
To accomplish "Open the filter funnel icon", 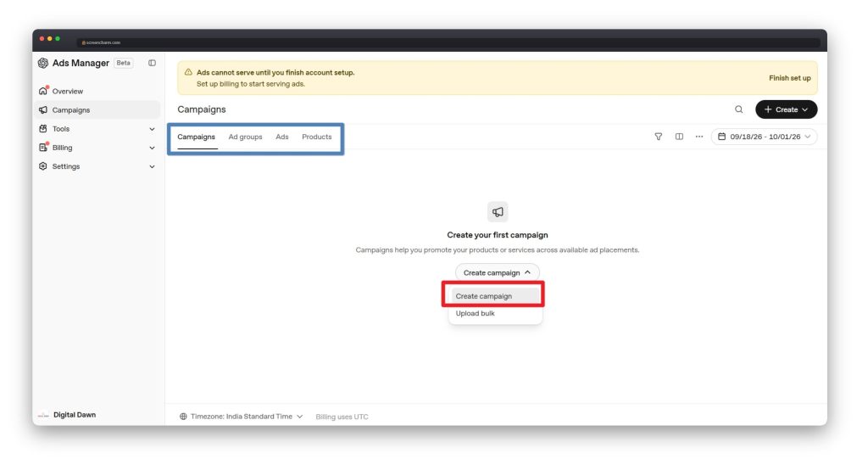I will (658, 137).
